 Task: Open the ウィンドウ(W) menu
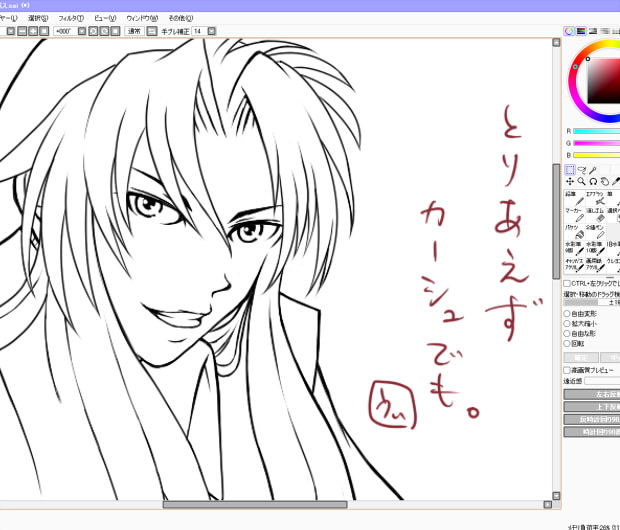coord(142,18)
